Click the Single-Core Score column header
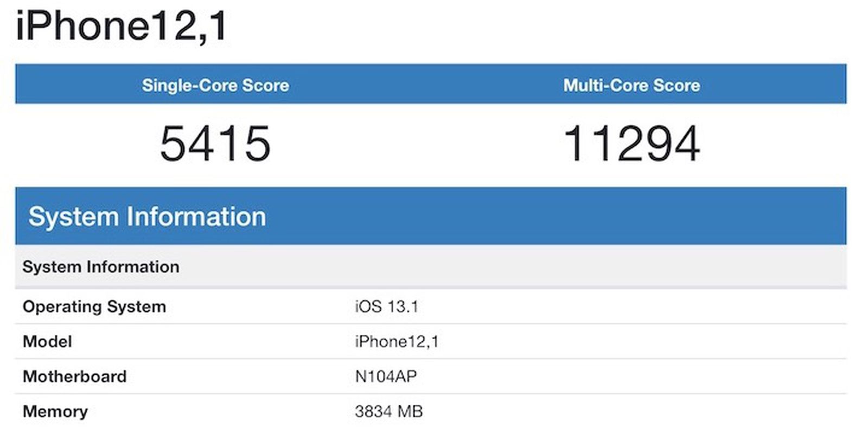Image resolution: width=868 pixels, height=434 pixels. (215, 85)
